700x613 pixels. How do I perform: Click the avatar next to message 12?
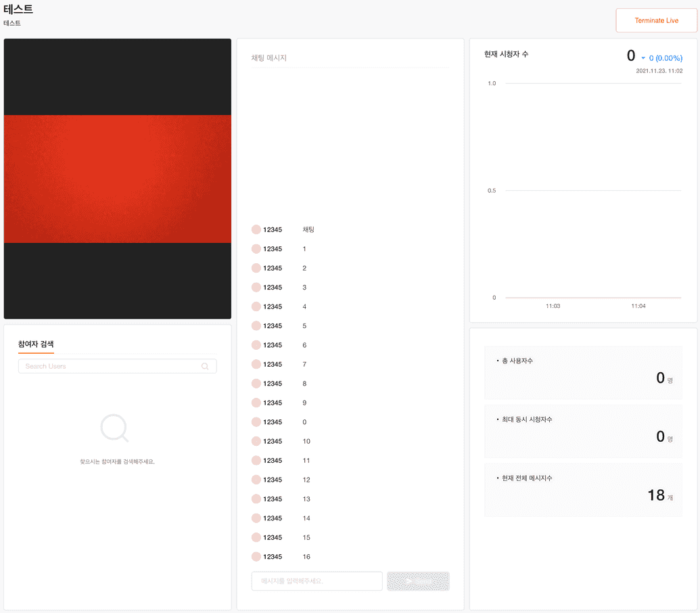click(x=256, y=480)
